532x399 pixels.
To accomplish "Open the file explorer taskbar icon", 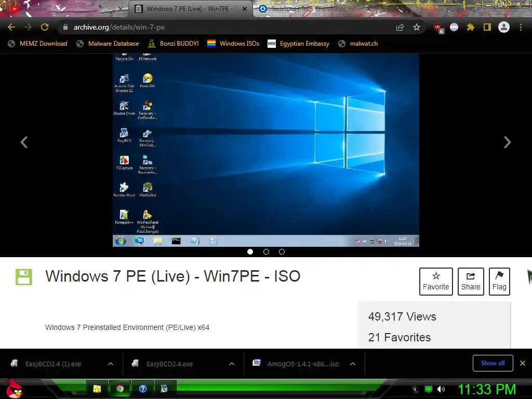I will (x=97, y=389).
